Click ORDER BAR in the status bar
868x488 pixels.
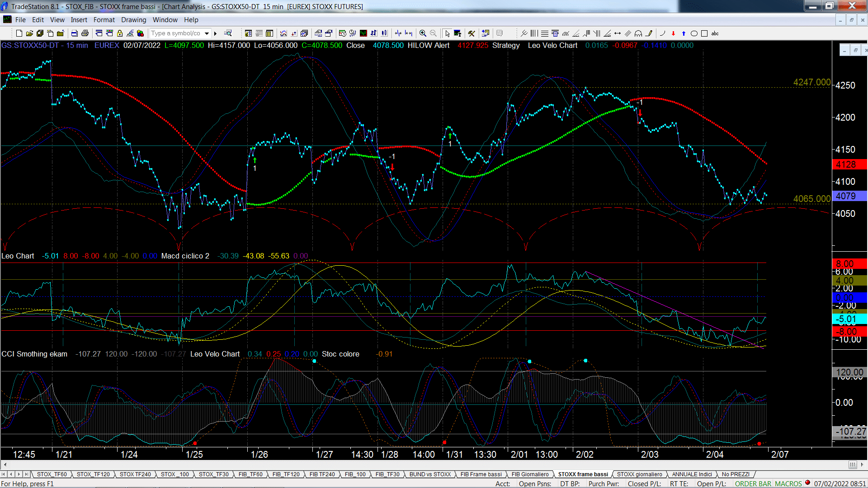(x=753, y=484)
